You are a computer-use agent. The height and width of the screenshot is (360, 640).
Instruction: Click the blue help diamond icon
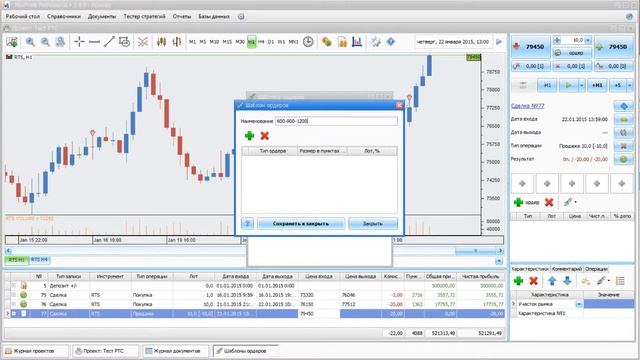pos(391,42)
